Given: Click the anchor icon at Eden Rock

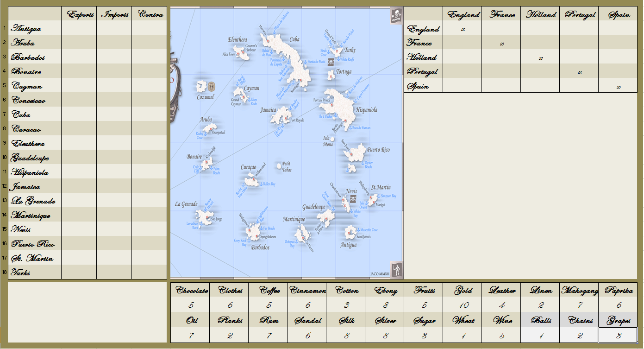Looking at the screenshot, I should pos(249,100).
